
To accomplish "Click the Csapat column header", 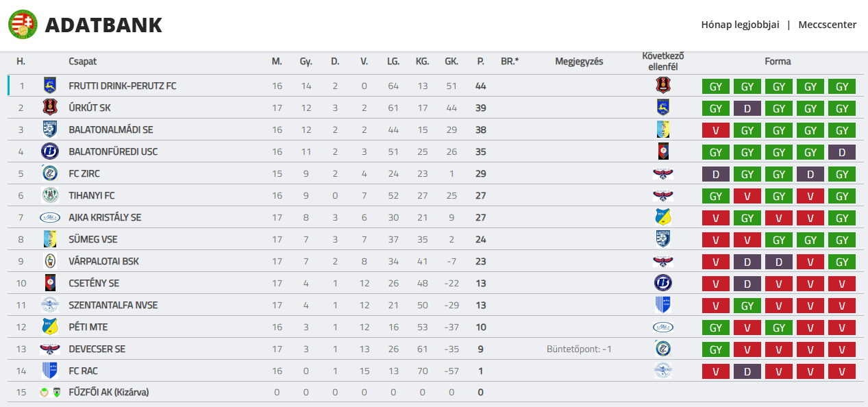I will (x=82, y=61).
